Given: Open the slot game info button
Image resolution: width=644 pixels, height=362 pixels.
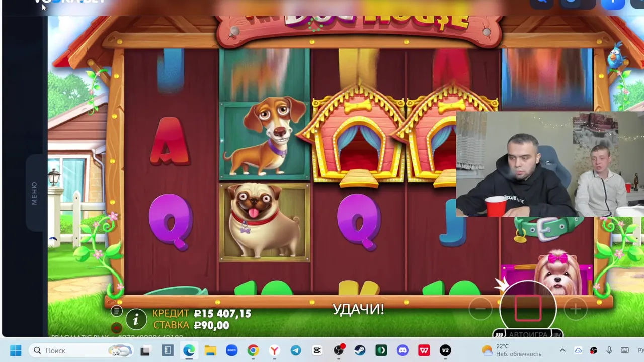Looking at the screenshot, I should coord(136,319).
